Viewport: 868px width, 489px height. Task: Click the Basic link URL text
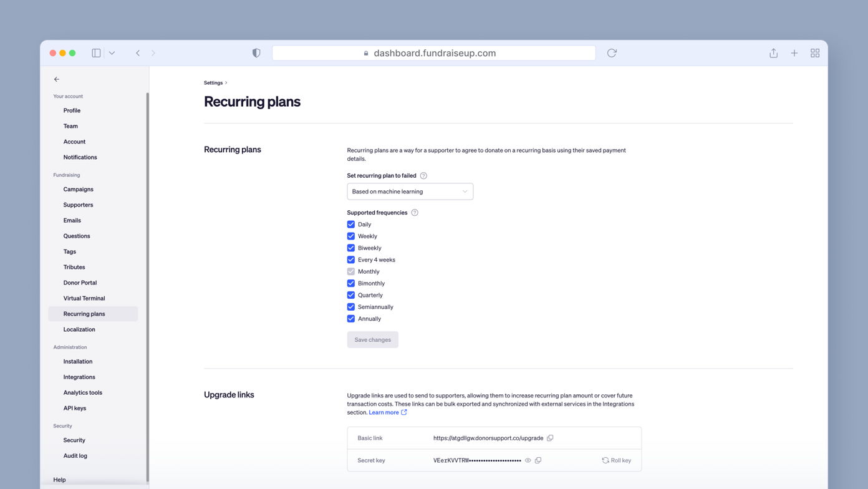point(488,438)
